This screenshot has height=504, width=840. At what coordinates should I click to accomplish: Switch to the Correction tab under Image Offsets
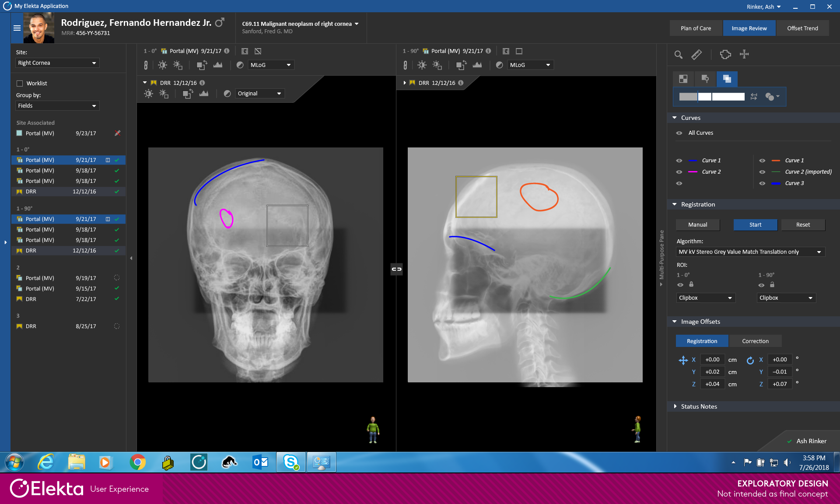[x=755, y=341]
